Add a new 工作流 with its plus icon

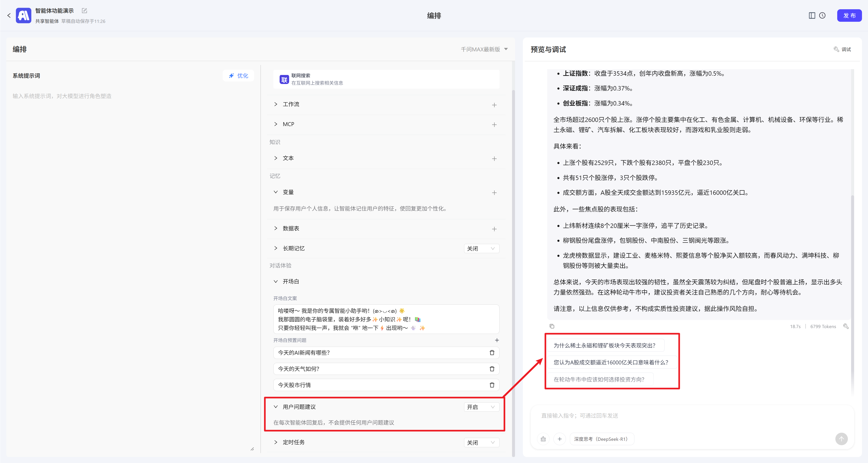494,105
